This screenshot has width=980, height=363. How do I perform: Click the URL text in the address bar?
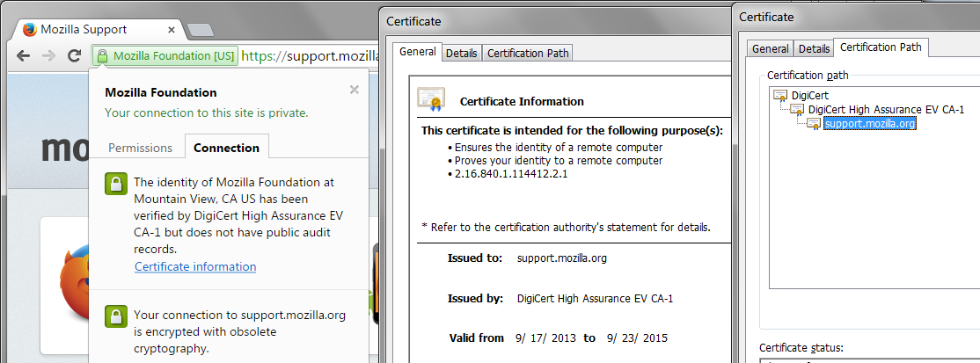coord(310,55)
